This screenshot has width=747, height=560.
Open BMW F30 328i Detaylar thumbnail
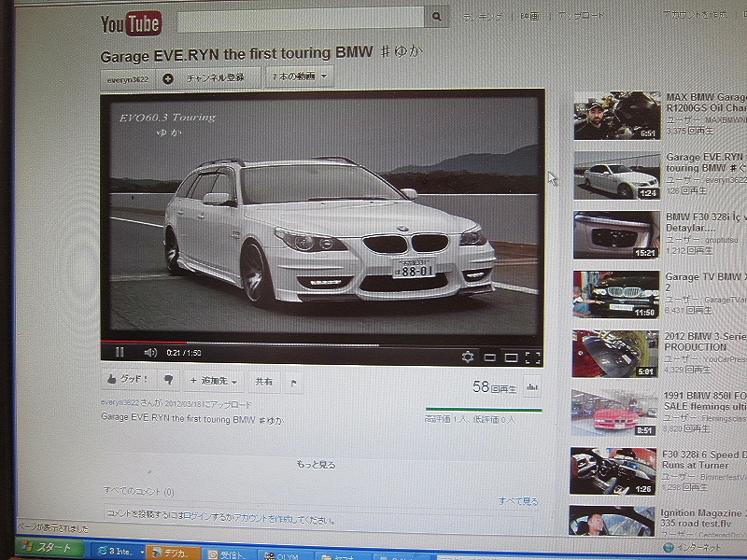[x=616, y=235]
